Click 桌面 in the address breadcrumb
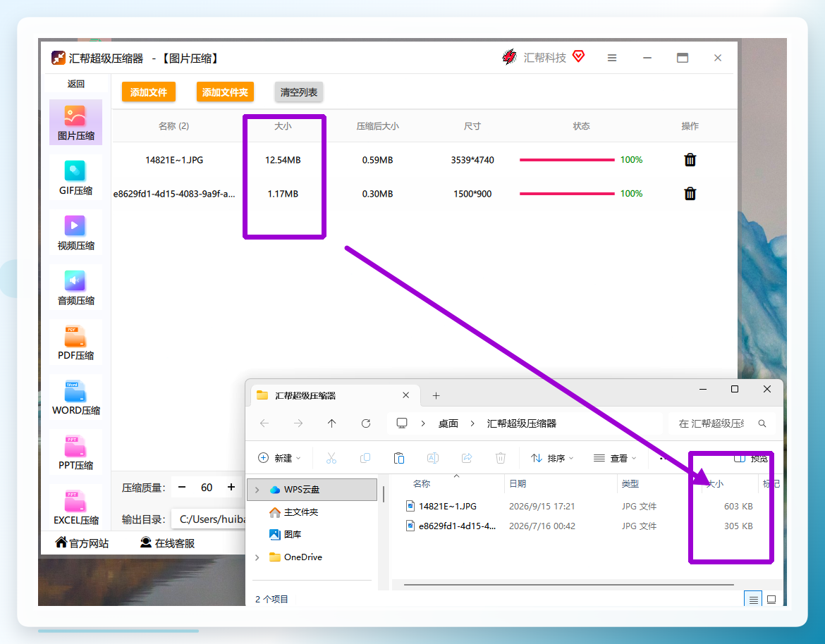This screenshot has height=644, width=825. (x=448, y=423)
